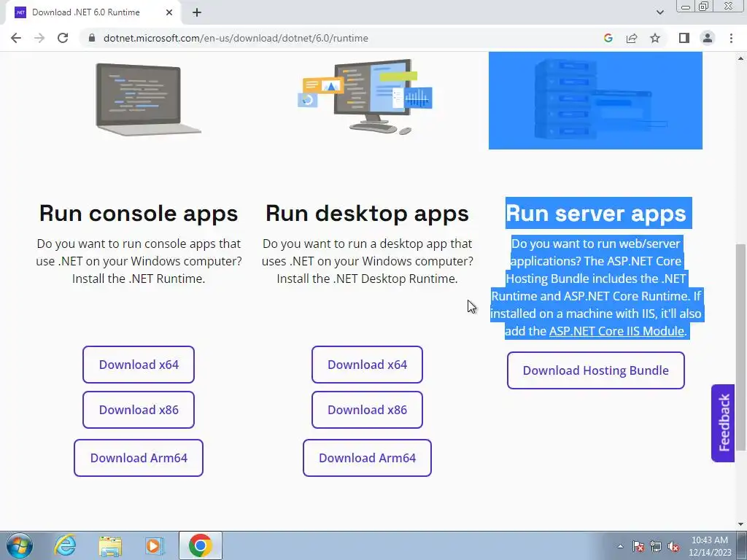The height and width of the screenshot is (560, 747).
Task: Click Download Hosting Bundle button
Action: point(596,370)
